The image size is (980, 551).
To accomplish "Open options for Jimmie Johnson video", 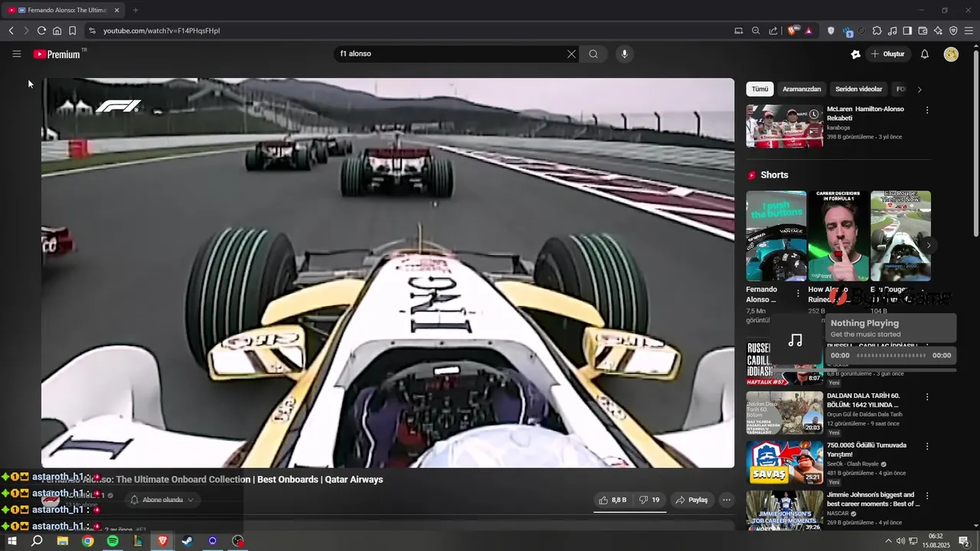I will point(927,496).
